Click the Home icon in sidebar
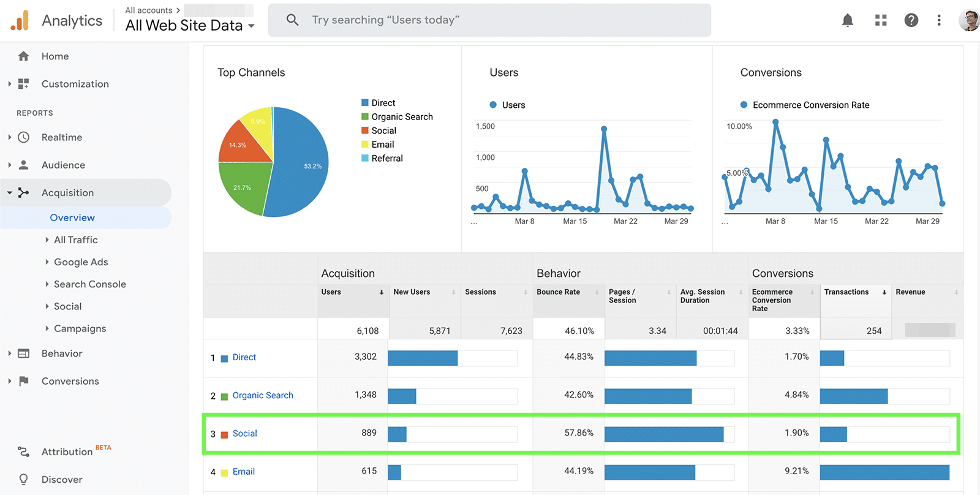980x495 pixels. point(23,56)
